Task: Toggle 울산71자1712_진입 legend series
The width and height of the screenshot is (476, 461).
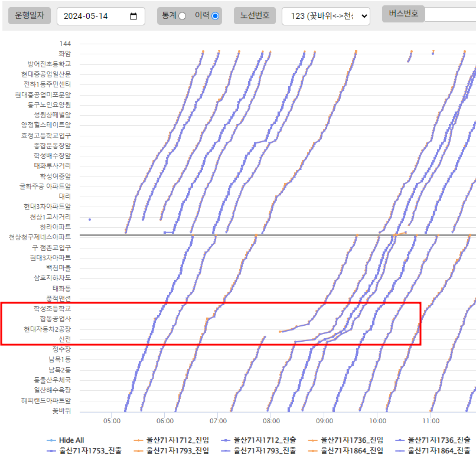Action: [174, 440]
